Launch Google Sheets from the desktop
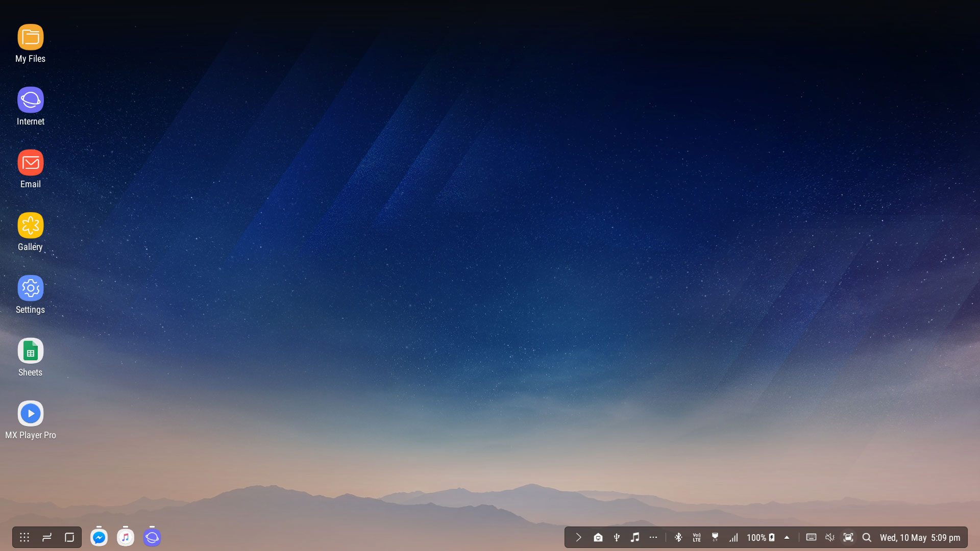Screen dimensions: 980x551 click(x=31, y=351)
